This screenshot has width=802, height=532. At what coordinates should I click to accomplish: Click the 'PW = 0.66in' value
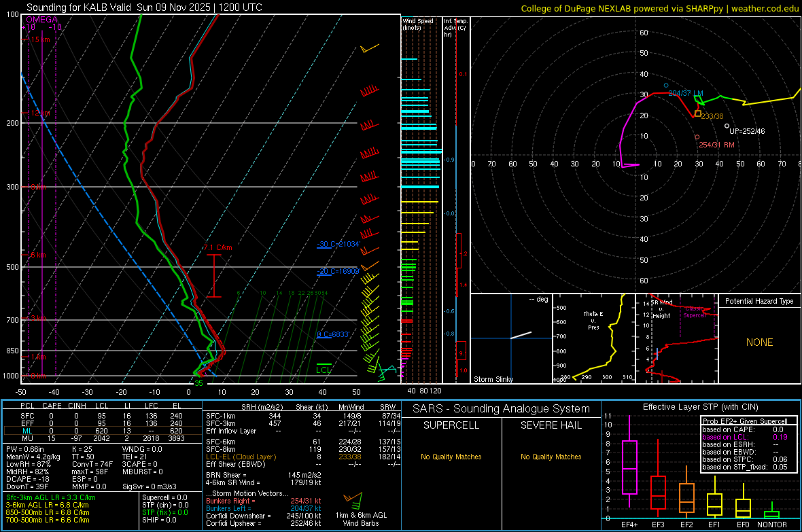tap(25, 449)
